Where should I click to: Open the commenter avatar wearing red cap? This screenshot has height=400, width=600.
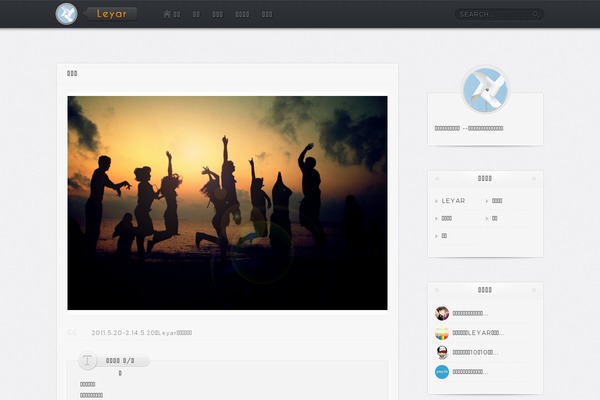pos(442,352)
